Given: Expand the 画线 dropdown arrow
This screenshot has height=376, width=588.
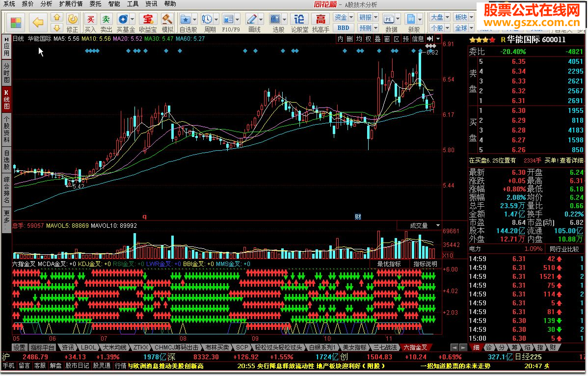Looking at the screenshot, I should pyautogui.click(x=261, y=19).
